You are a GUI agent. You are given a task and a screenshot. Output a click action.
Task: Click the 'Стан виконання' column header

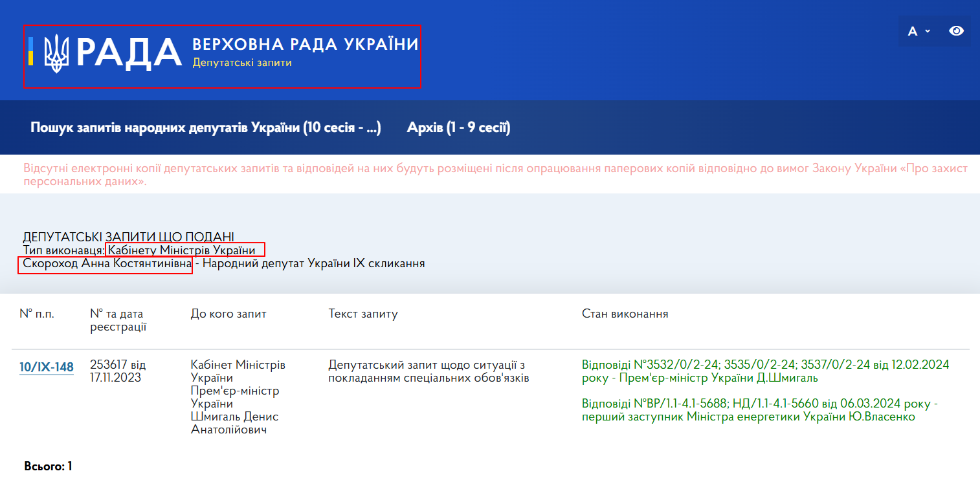coord(625,314)
